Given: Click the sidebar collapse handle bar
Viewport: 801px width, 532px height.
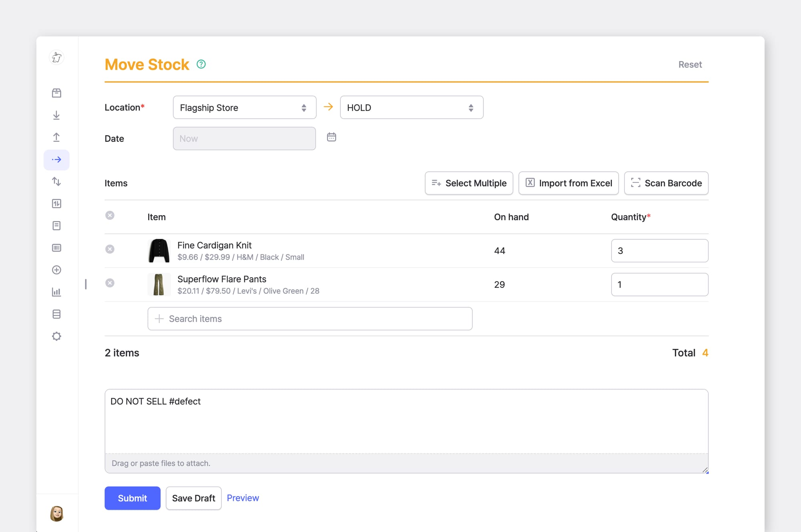Looking at the screenshot, I should point(86,284).
